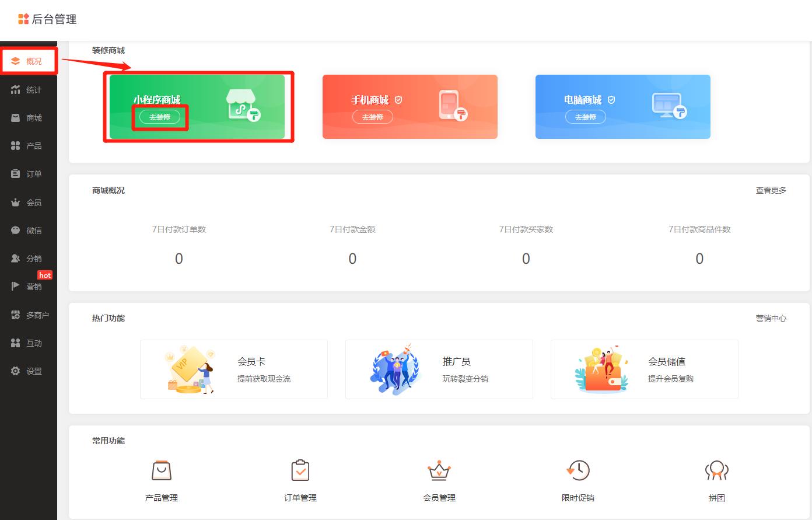Click 去装修 on the 小程序商城 card
The image size is (812, 520).
pyautogui.click(x=160, y=117)
